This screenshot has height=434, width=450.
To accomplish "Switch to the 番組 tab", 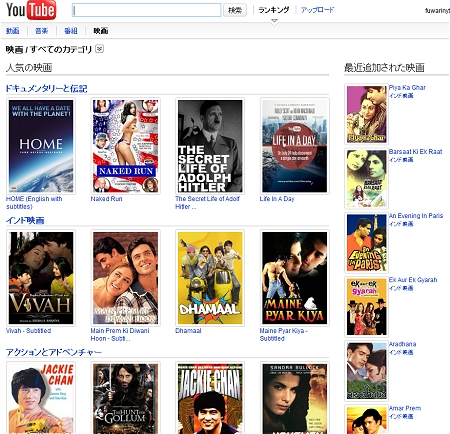I will tap(71, 31).
